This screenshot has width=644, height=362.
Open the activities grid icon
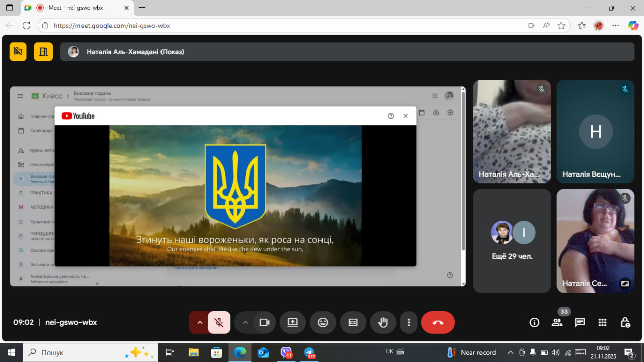pos(602,323)
